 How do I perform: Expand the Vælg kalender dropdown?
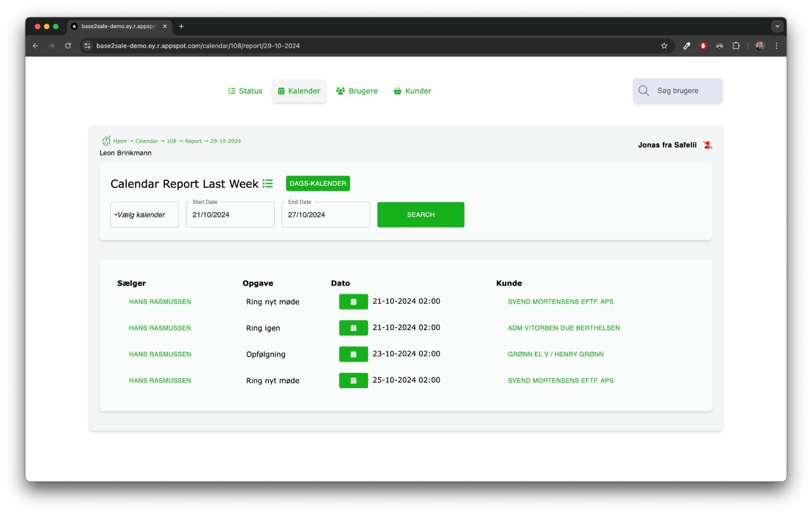(144, 214)
